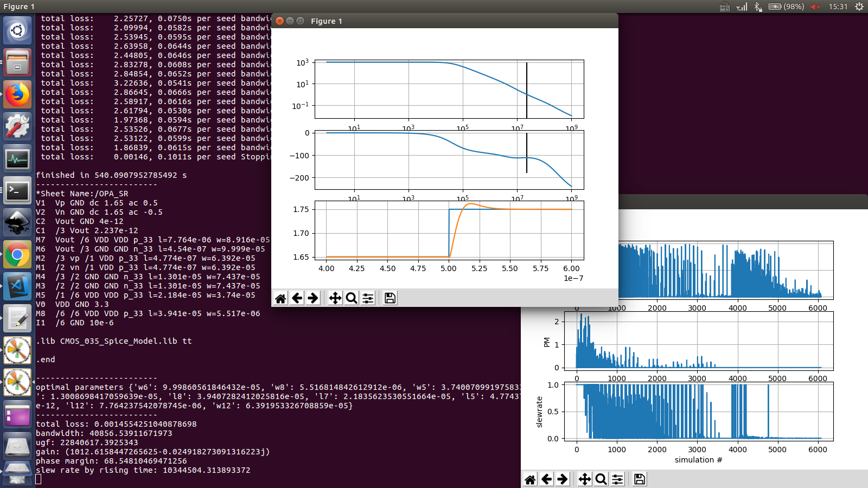The image size is (868, 488).
Task: Open second matplotlib figure launcher icon
Action: [17, 382]
